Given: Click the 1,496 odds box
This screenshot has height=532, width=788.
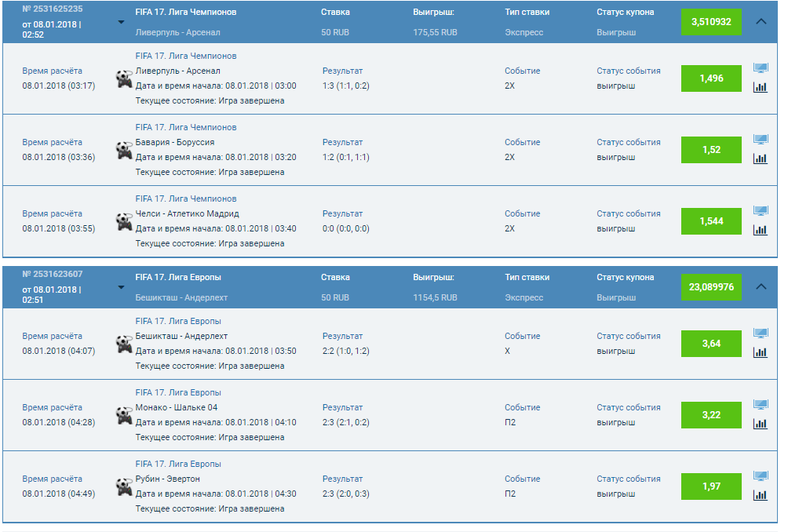Looking at the screenshot, I should coord(711,78).
